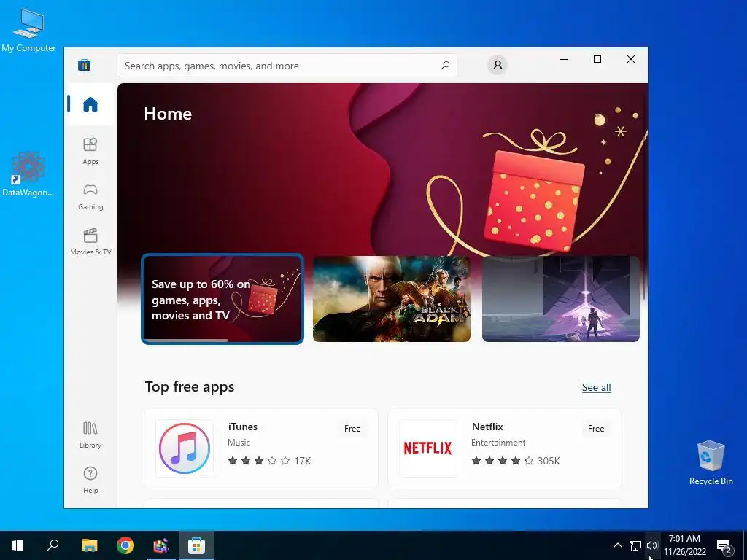Show hidden system tray icons

pos(617,545)
